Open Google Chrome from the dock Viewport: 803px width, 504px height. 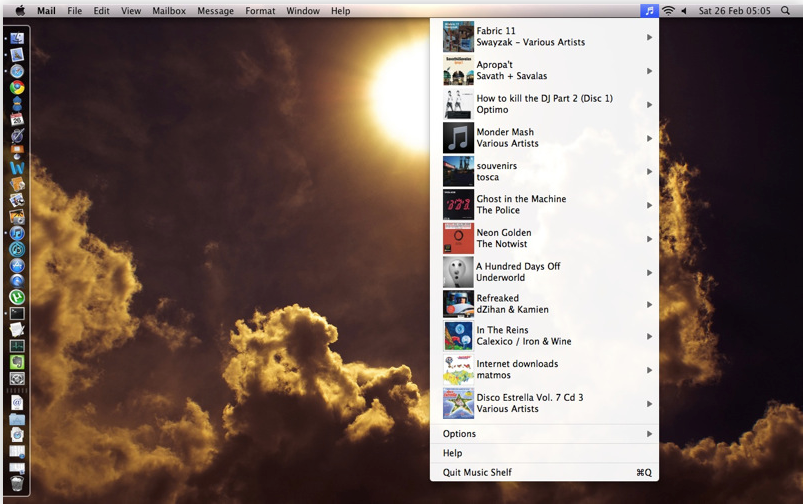[x=17, y=88]
